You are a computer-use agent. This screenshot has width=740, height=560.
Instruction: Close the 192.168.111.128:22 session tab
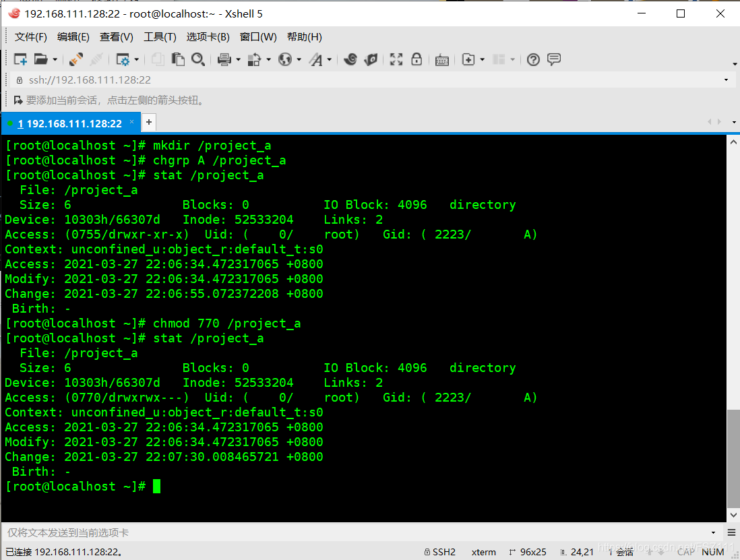(131, 122)
